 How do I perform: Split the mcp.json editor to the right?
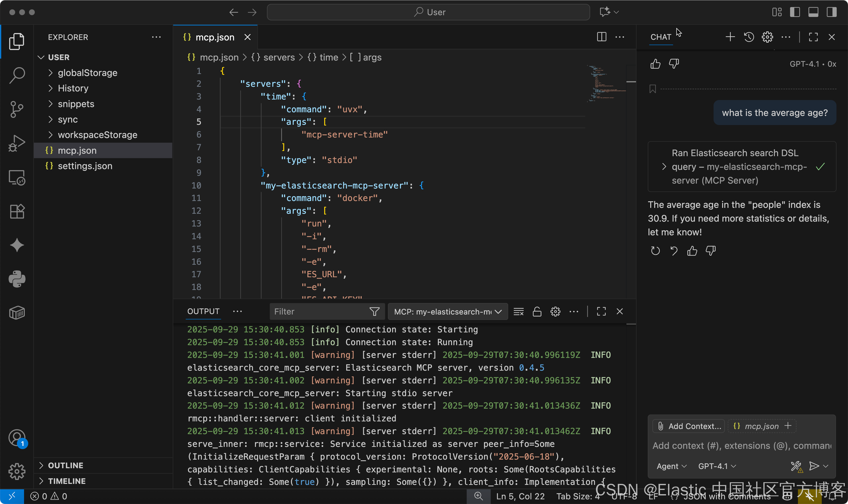click(602, 37)
